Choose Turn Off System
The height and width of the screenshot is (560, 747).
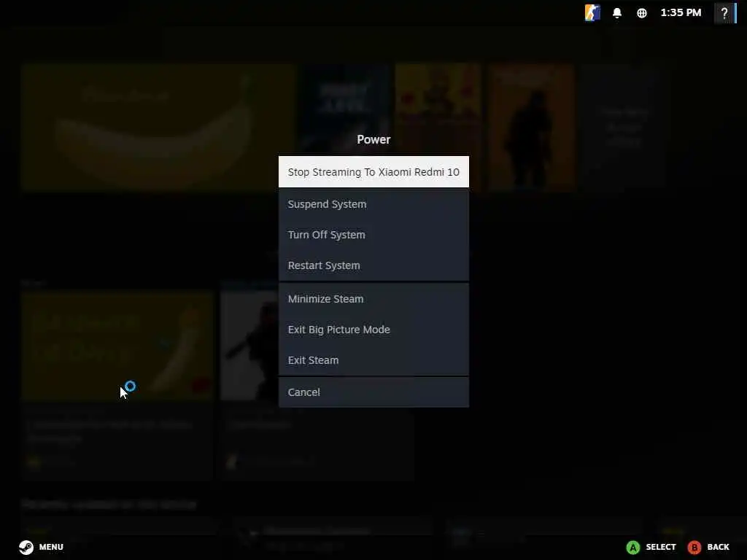(373, 235)
